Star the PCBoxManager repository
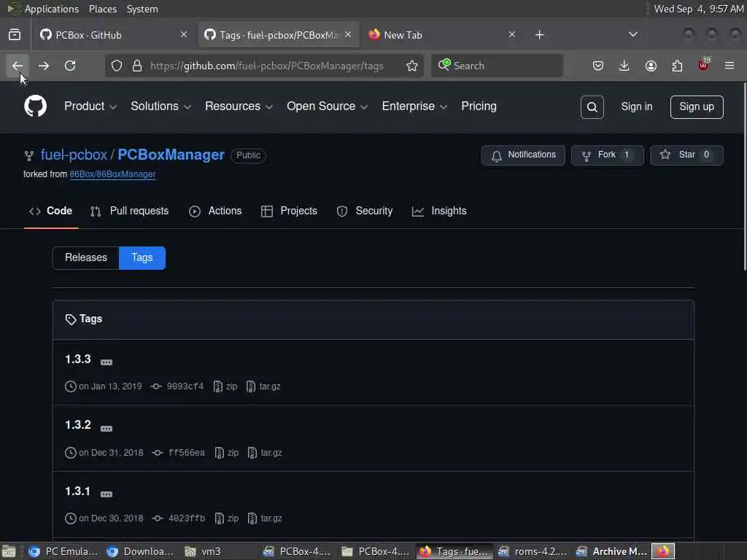This screenshot has width=747, height=560. tap(686, 155)
